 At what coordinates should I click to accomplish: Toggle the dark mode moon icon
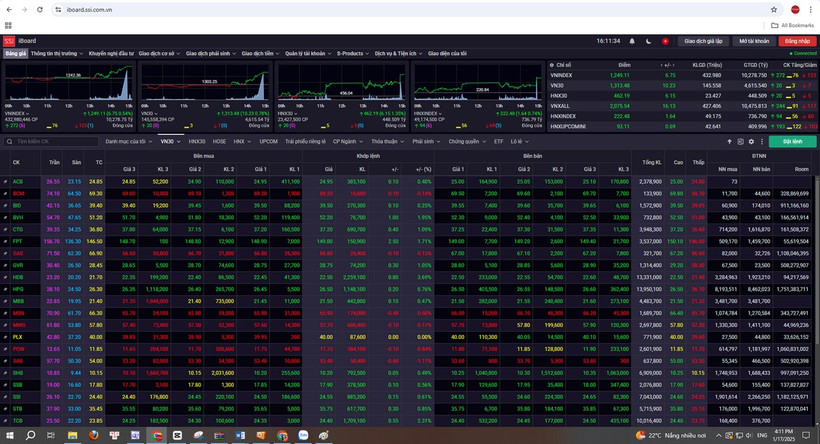point(647,41)
